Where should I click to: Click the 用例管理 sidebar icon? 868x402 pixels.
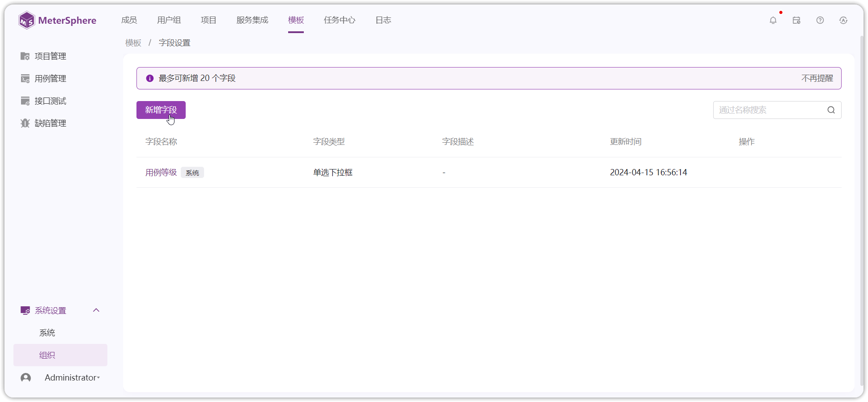coord(25,78)
